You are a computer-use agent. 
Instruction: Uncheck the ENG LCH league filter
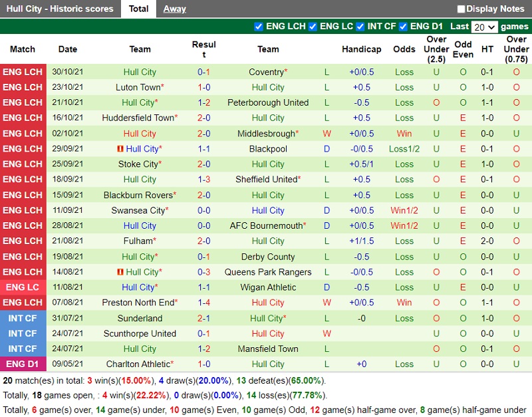click(259, 27)
